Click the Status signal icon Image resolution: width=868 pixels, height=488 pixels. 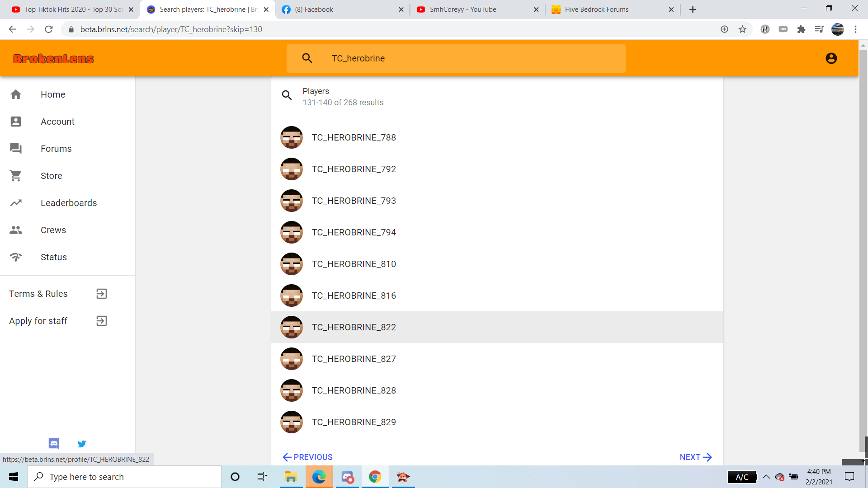pyautogui.click(x=16, y=257)
